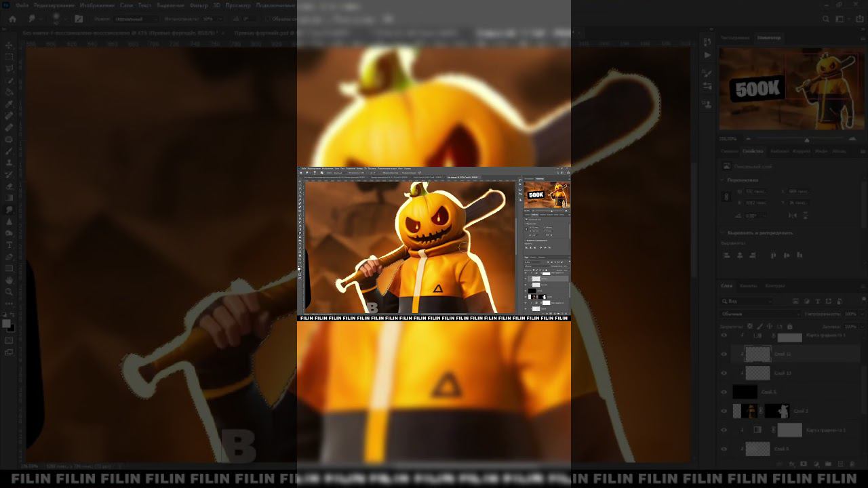Collapse the transform section above align section
This screenshot has width=868, height=488.
[x=723, y=180]
